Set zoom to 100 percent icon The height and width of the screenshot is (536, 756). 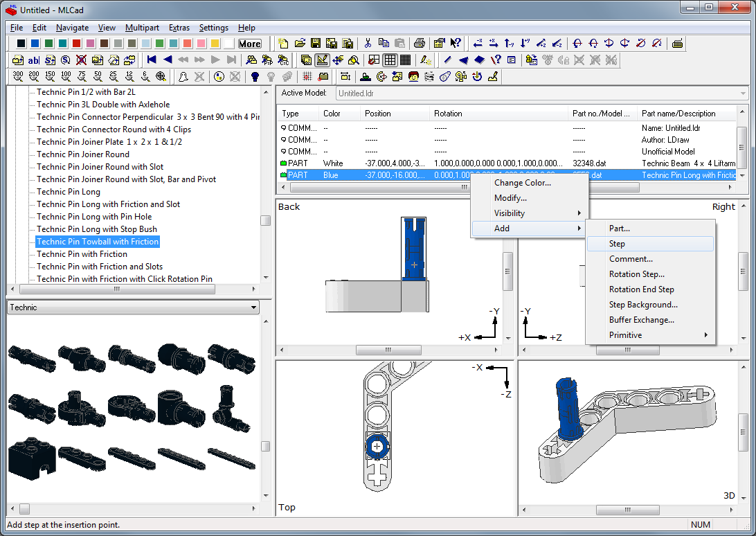pos(66,76)
